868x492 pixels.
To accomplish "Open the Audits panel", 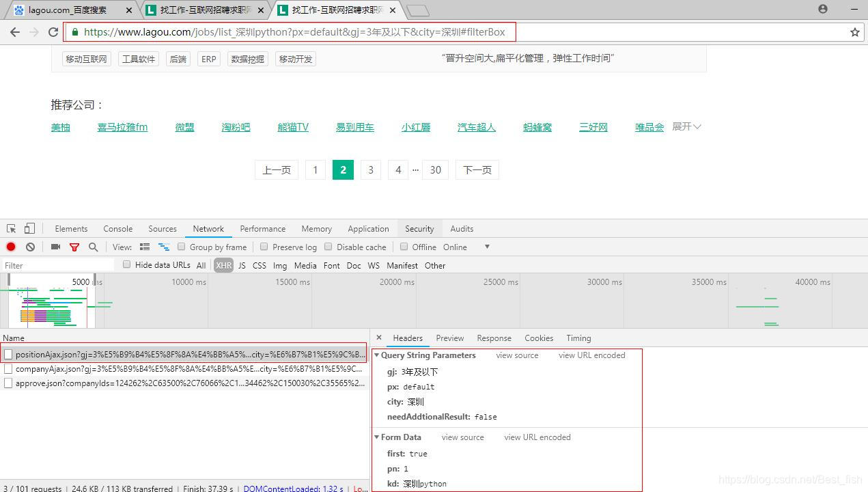I will pos(462,228).
